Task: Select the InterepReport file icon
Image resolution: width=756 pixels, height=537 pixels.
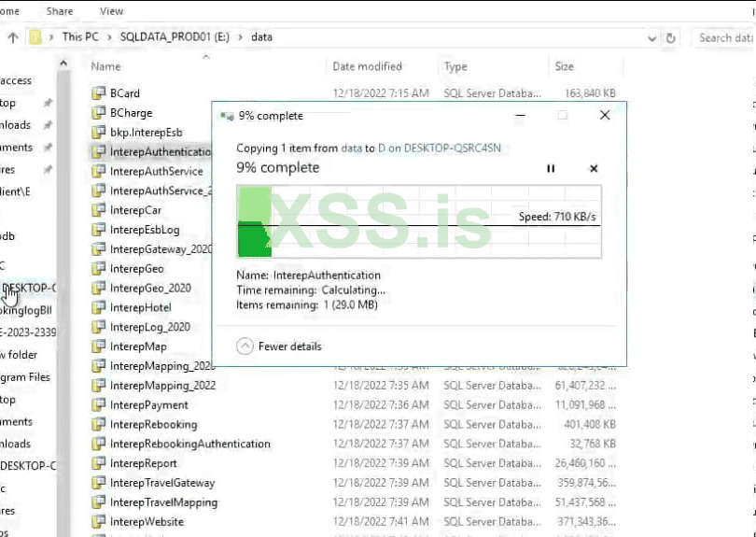Action: point(98,463)
